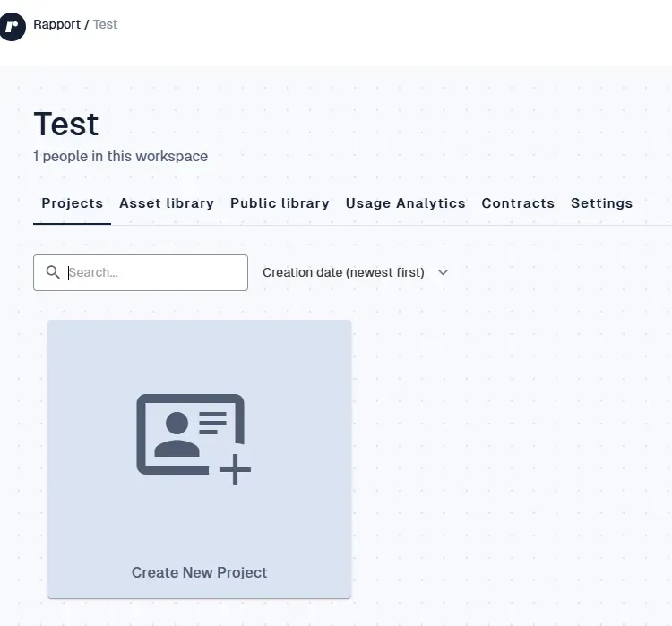Image resolution: width=672 pixels, height=626 pixels.
Task: Click the plus sign on project icon
Action: tap(235, 469)
